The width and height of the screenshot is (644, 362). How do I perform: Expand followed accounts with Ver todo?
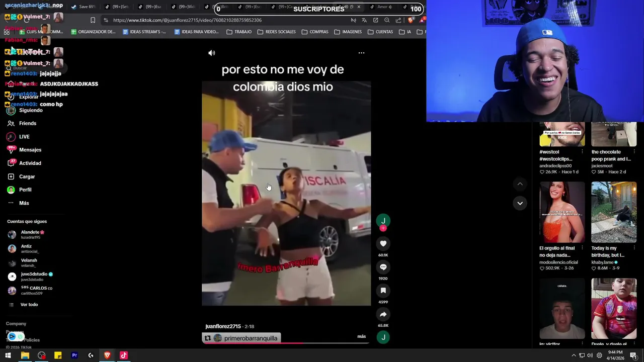pos(29,305)
